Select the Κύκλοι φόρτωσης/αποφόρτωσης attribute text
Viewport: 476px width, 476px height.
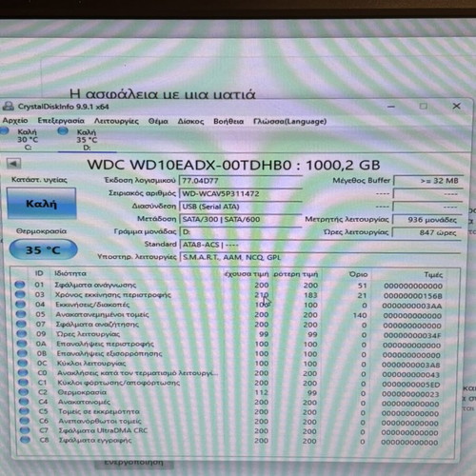pos(119,383)
